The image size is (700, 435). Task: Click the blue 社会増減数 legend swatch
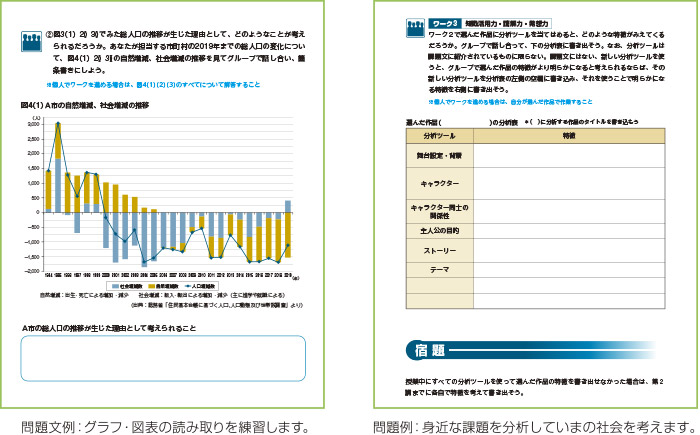coord(116,286)
